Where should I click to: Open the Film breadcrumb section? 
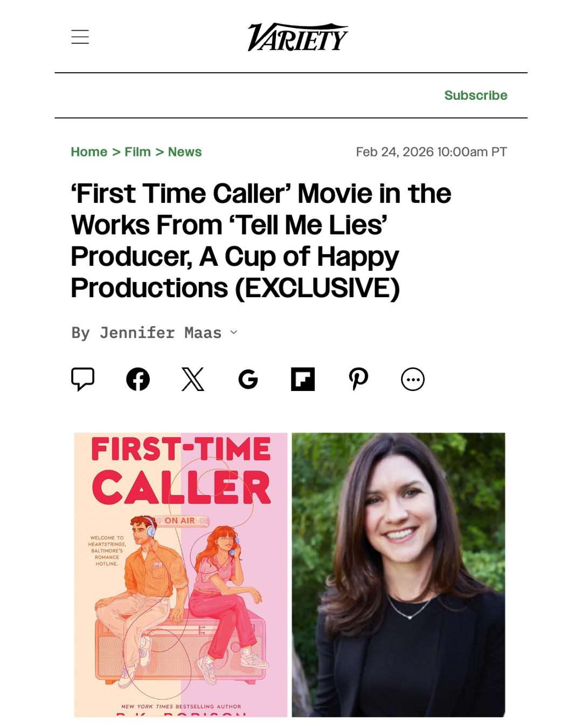(137, 152)
